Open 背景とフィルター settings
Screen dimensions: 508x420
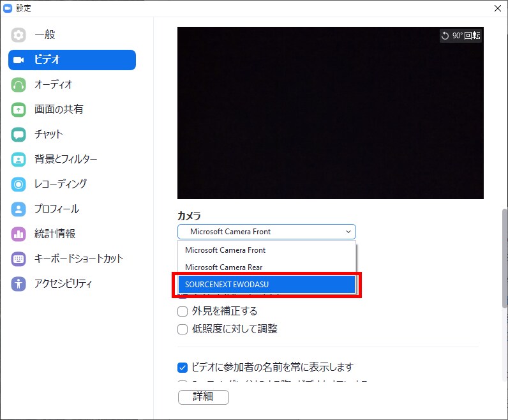pyautogui.click(x=72, y=160)
